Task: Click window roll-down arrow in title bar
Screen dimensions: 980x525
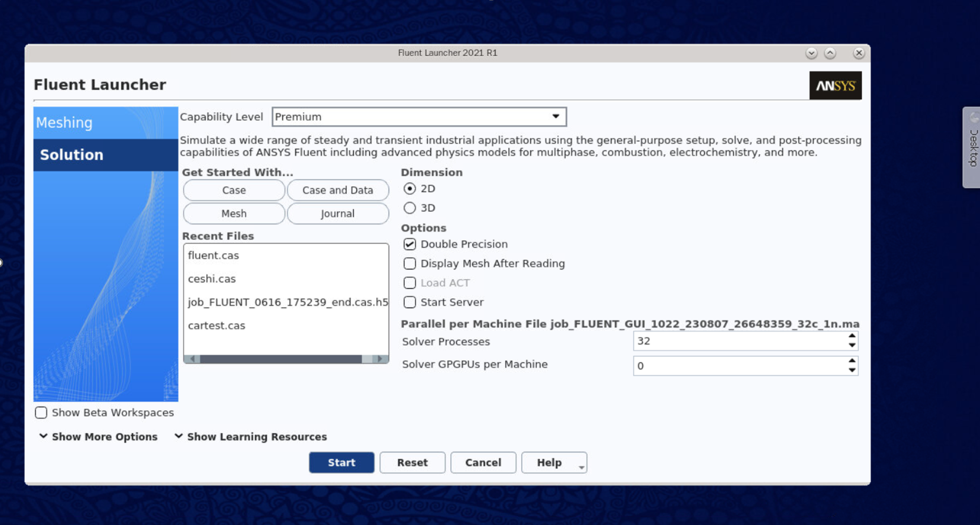Action: (811, 53)
